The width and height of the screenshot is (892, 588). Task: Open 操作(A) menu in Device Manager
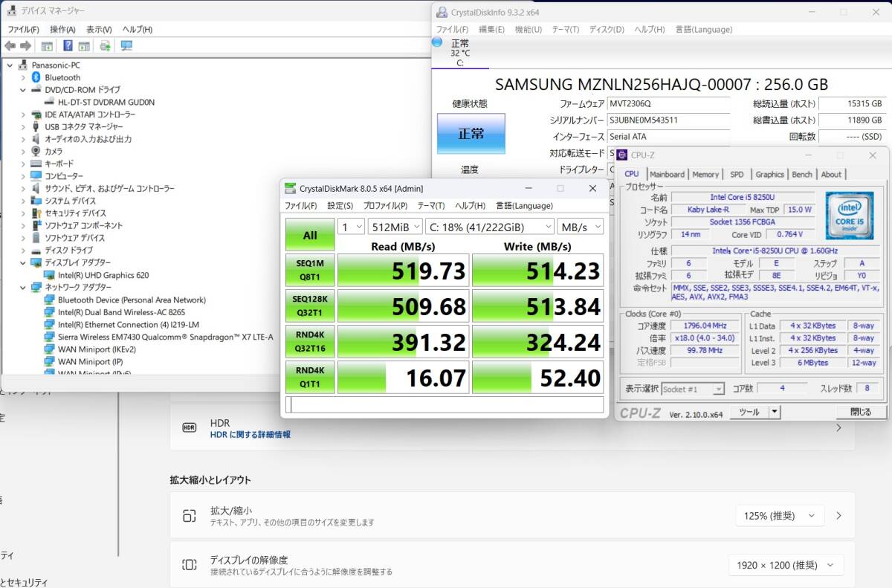pyautogui.click(x=62, y=29)
